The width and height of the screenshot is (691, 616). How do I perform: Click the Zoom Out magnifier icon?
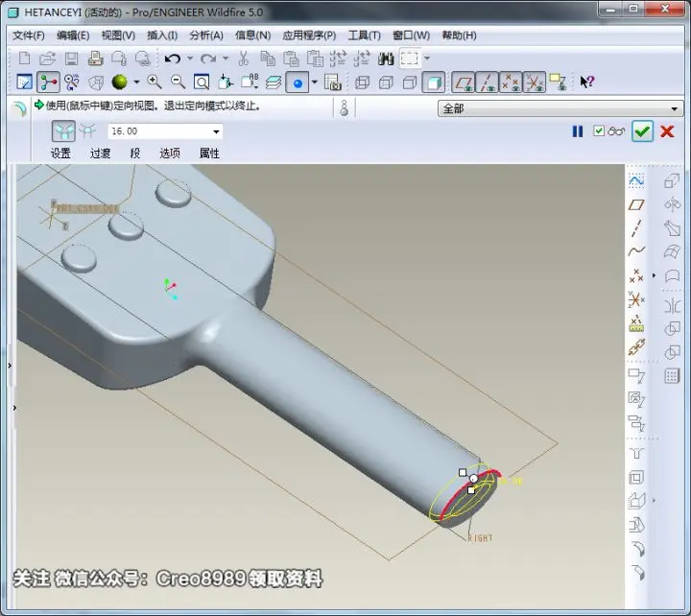coord(178,82)
